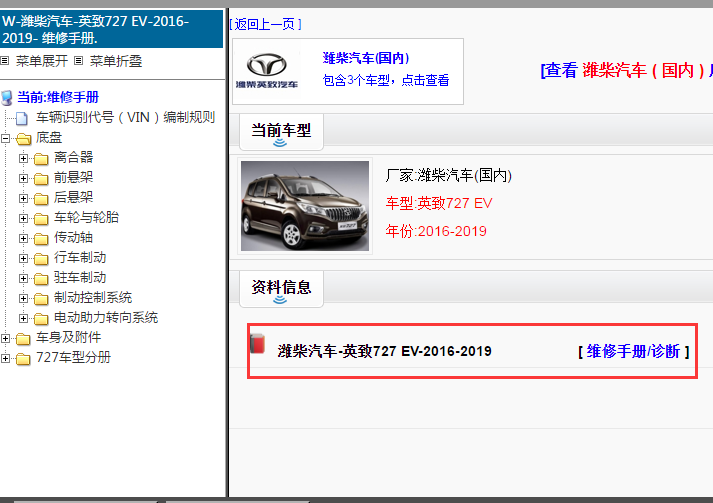The height and width of the screenshot is (503, 713).
Task: Select the 前悬架 tree item
Action: [74, 177]
